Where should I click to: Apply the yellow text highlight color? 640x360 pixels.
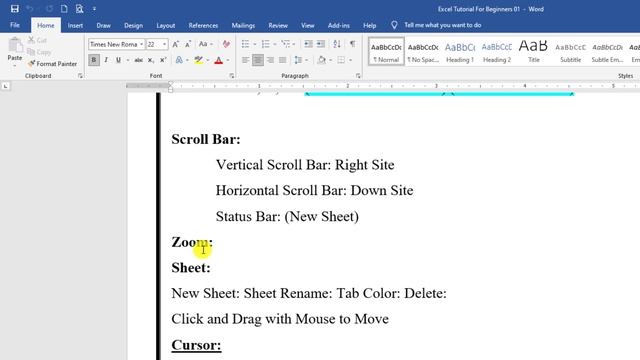199,60
